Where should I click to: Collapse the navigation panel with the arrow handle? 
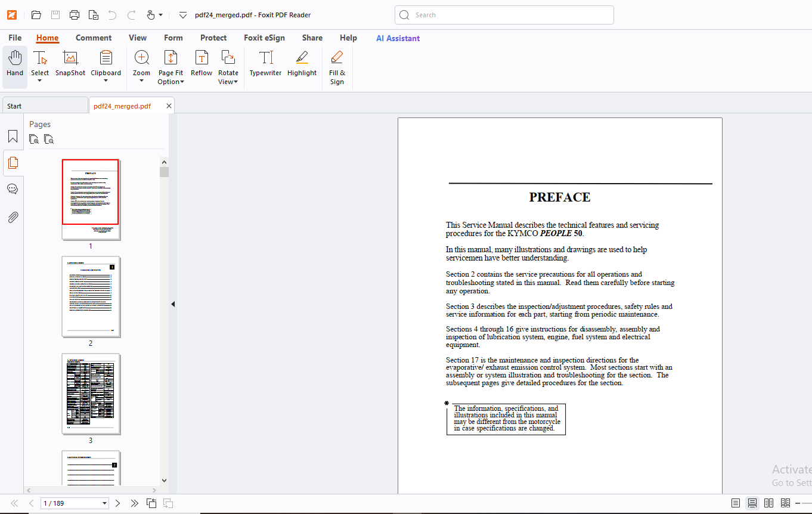[x=173, y=304]
